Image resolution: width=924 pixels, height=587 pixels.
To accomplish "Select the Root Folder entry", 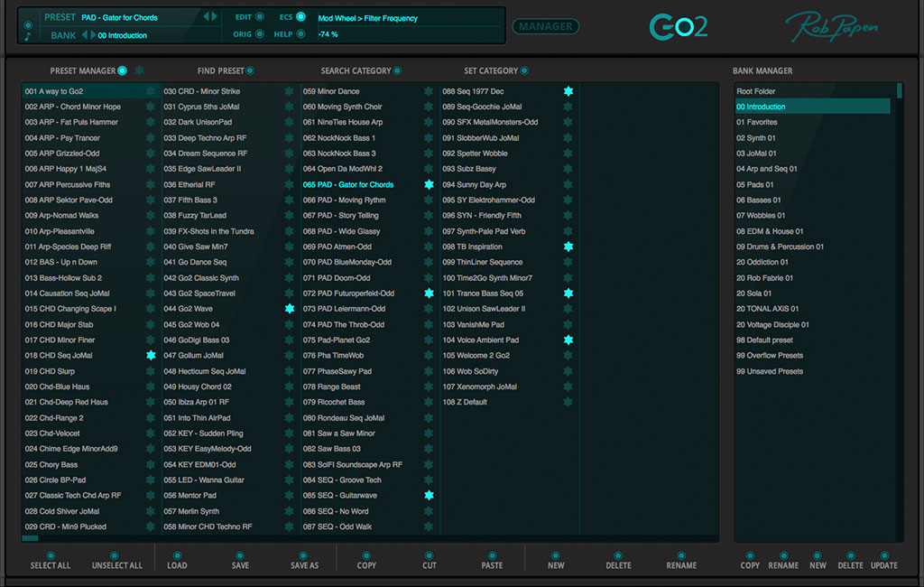I will pyautogui.click(x=755, y=91).
